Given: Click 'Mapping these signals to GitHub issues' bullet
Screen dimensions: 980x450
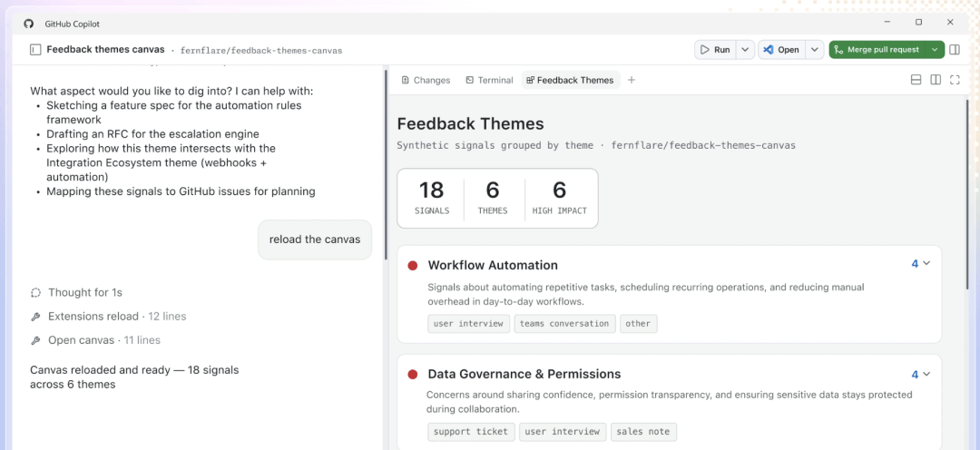Looking at the screenshot, I should pos(181,191).
